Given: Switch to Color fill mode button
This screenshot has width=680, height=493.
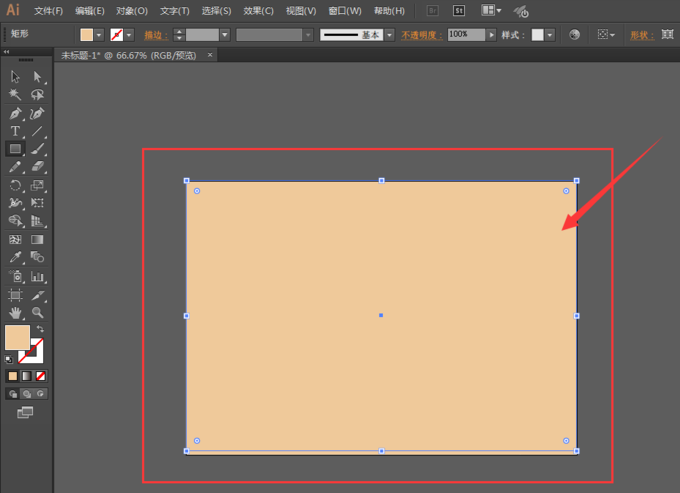Looking at the screenshot, I should click(x=13, y=376).
